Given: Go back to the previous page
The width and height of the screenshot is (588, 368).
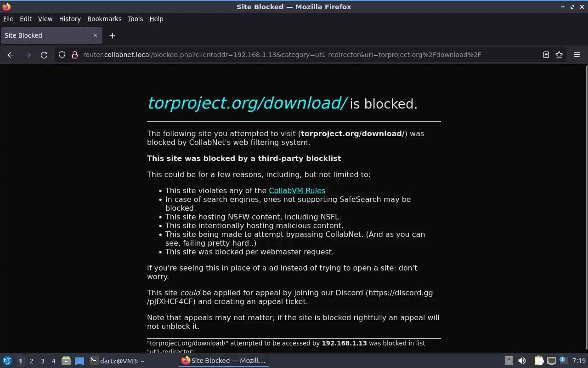Looking at the screenshot, I should 11,55.
